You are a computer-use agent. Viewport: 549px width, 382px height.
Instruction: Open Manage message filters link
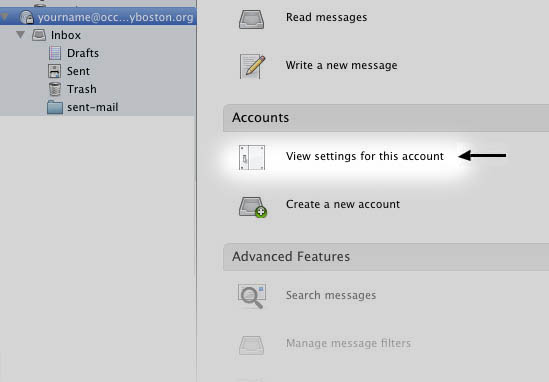pos(348,343)
